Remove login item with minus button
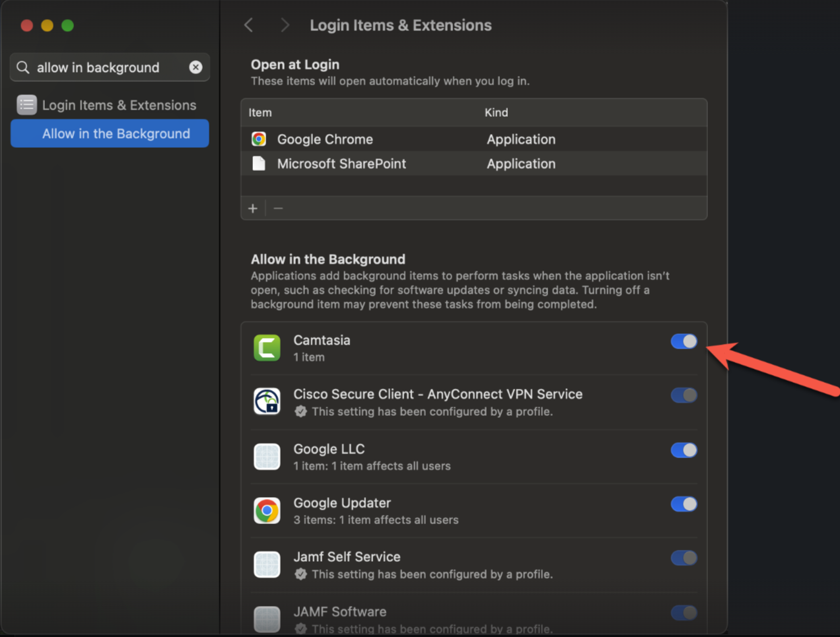 pos(278,209)
